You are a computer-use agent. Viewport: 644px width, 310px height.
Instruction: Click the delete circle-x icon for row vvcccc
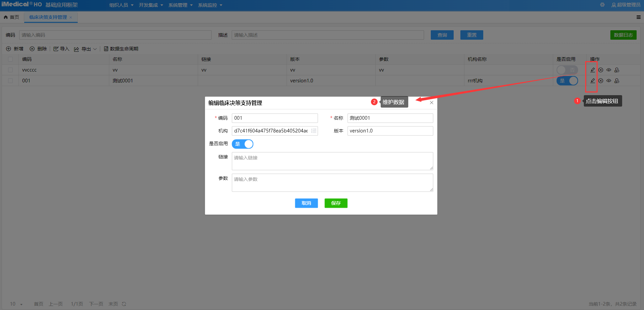(601, 70)
